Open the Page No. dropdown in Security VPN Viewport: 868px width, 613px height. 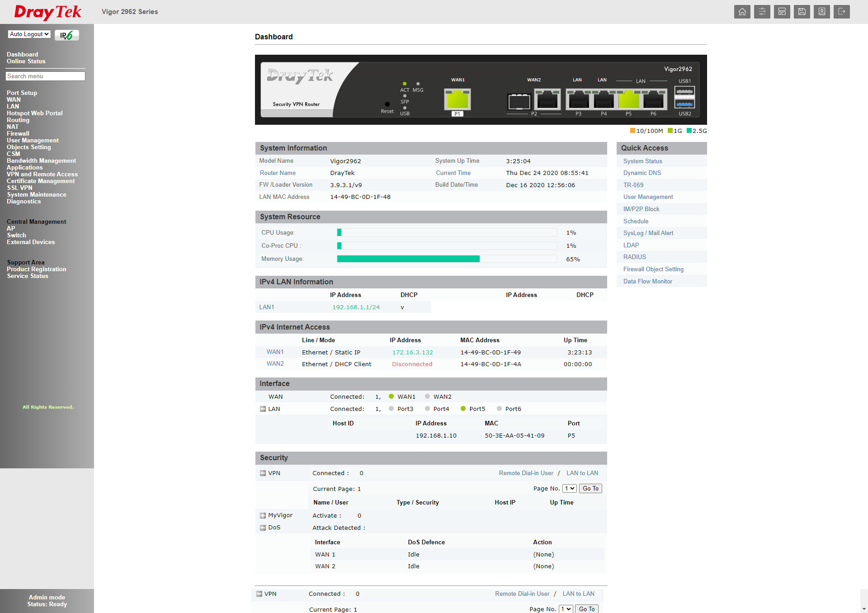tap(570, 489)
